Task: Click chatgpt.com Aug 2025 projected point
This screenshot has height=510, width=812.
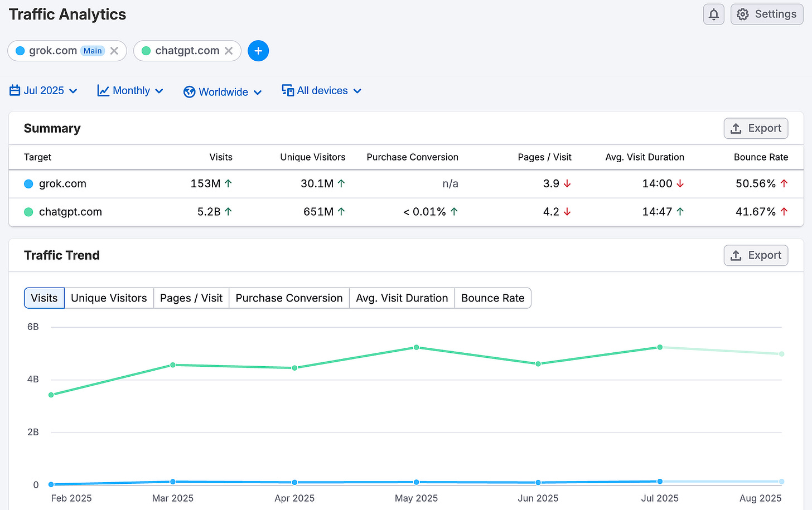Action: [x=781, y=354]
